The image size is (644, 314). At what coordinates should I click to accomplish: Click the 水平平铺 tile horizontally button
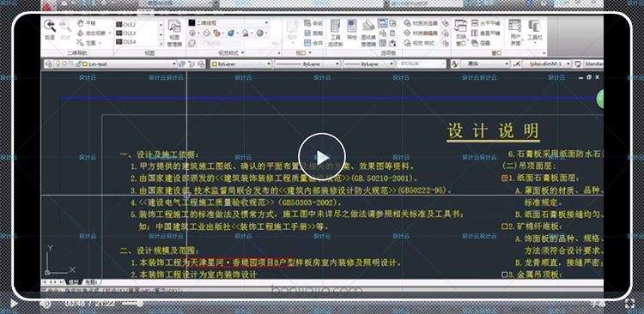[486, 23]
